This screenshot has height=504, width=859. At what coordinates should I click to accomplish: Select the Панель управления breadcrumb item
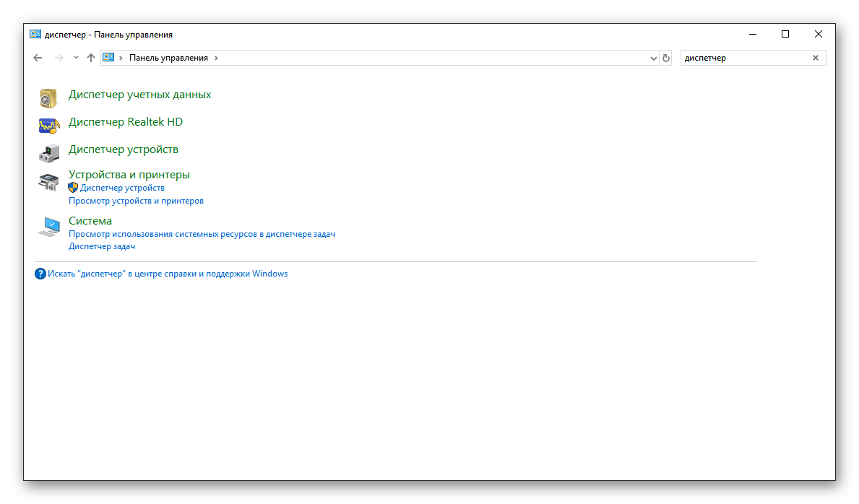(168, 58)
